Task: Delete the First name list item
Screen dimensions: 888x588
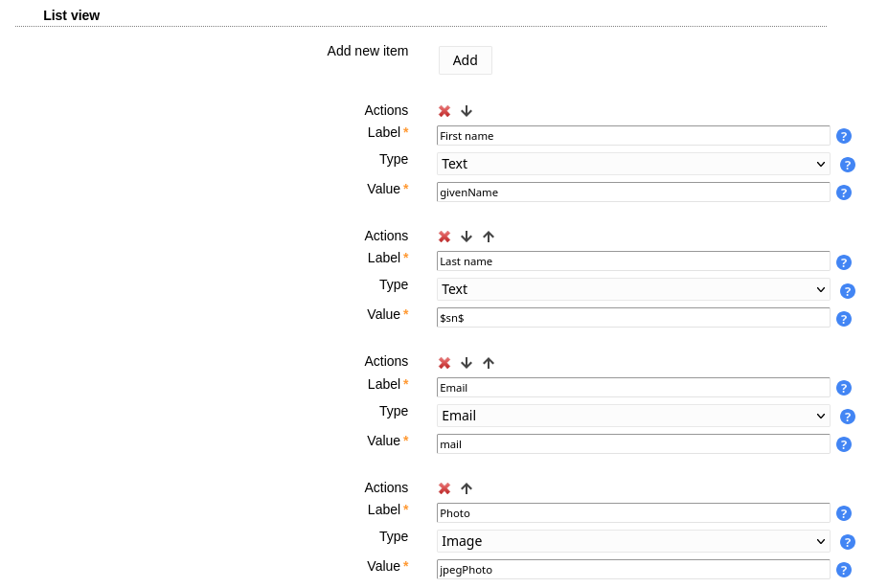Action: (x=444, y=111)
